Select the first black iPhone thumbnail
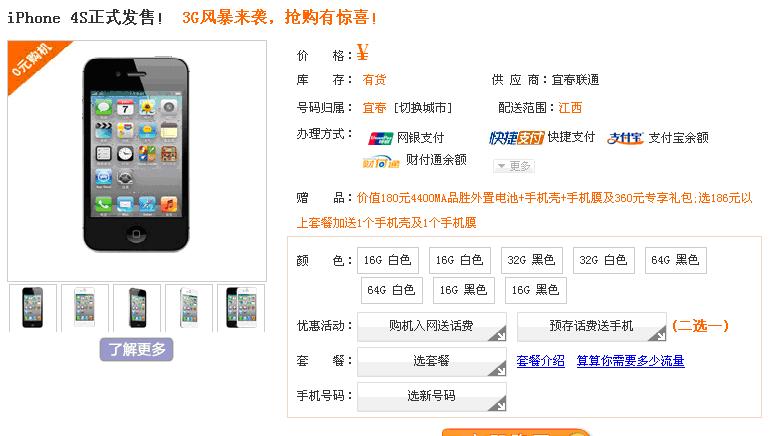Image resolution: width=774 pixels, height=436 pixels. tap(33, 308)
